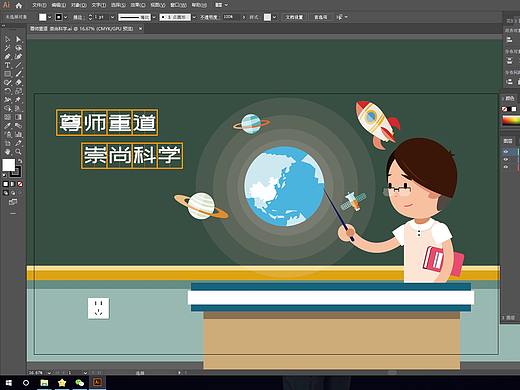Select the Paintbrush tool
Screen dimensions: 520x390
point(18,74)
